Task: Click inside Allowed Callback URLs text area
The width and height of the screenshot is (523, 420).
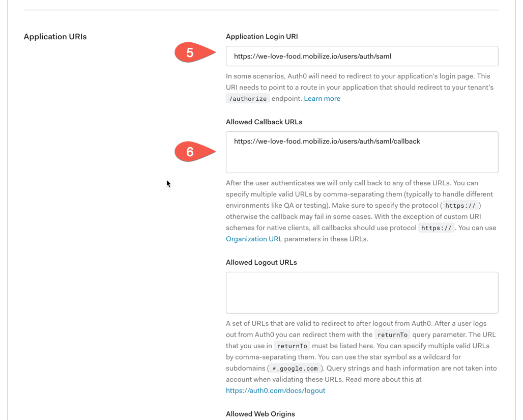Action: 362,152
